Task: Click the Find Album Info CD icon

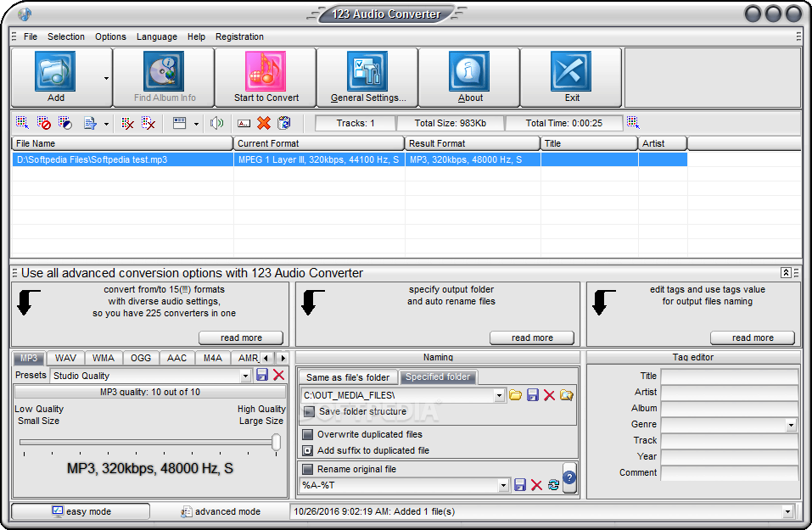Action: [x=164, y=71]
